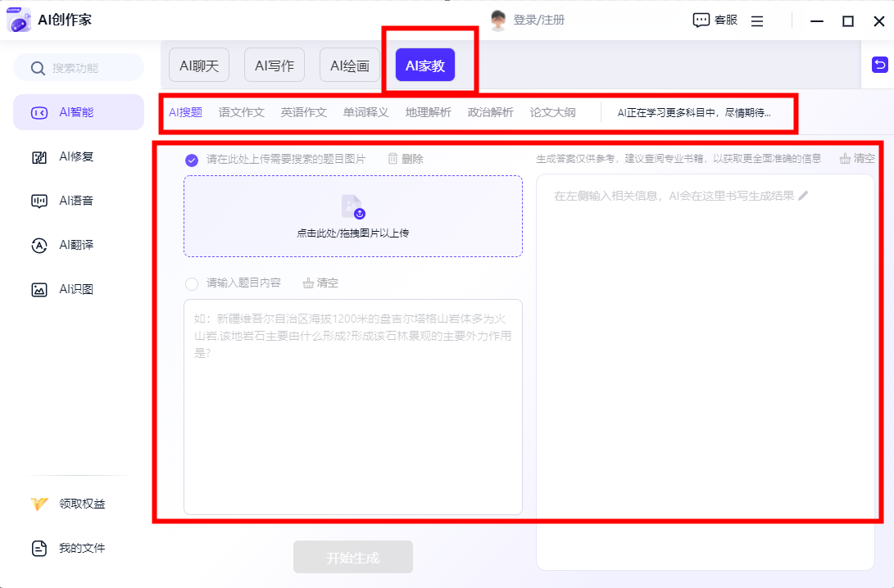Open AI语音 from the sidebar

[x=39, y=201]
